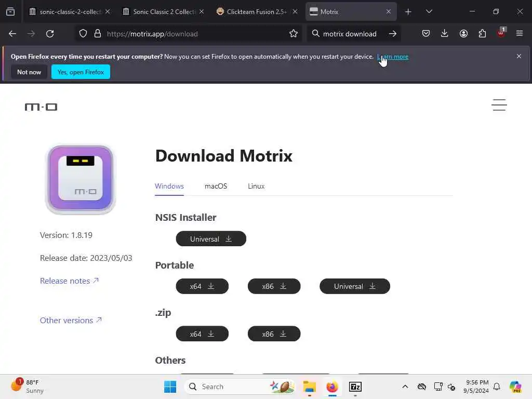Download the Portable Universal build
The image size is (532, 399).
[355, 286]
